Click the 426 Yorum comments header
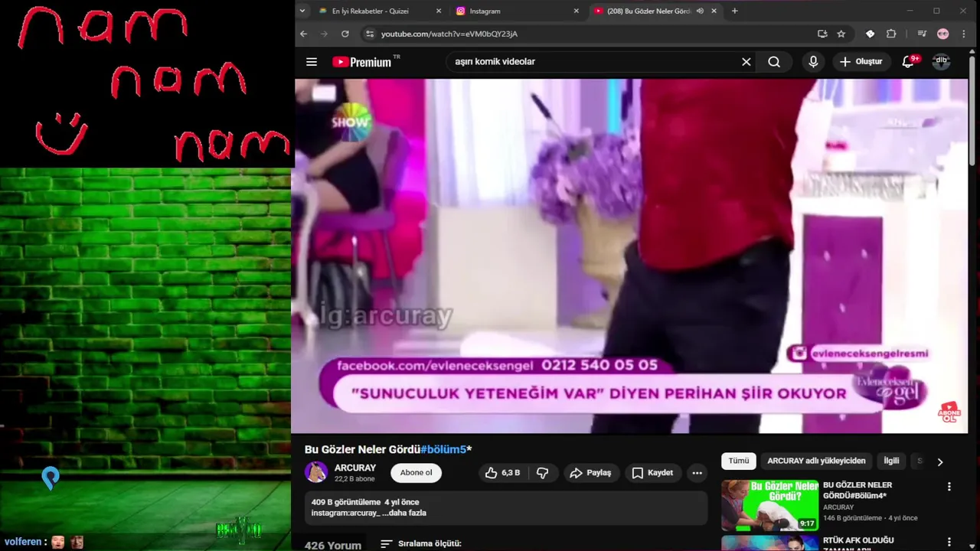980x551 pixels. point(333,545)
